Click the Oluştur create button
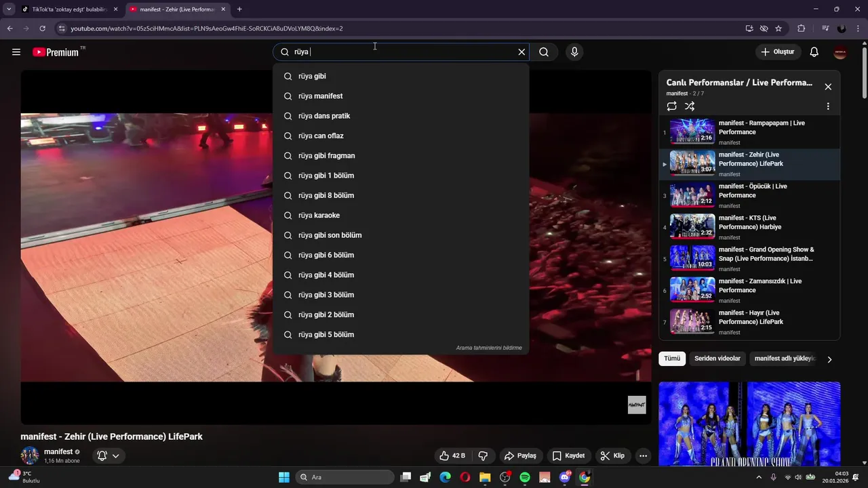868x488 pixels. 778,52
